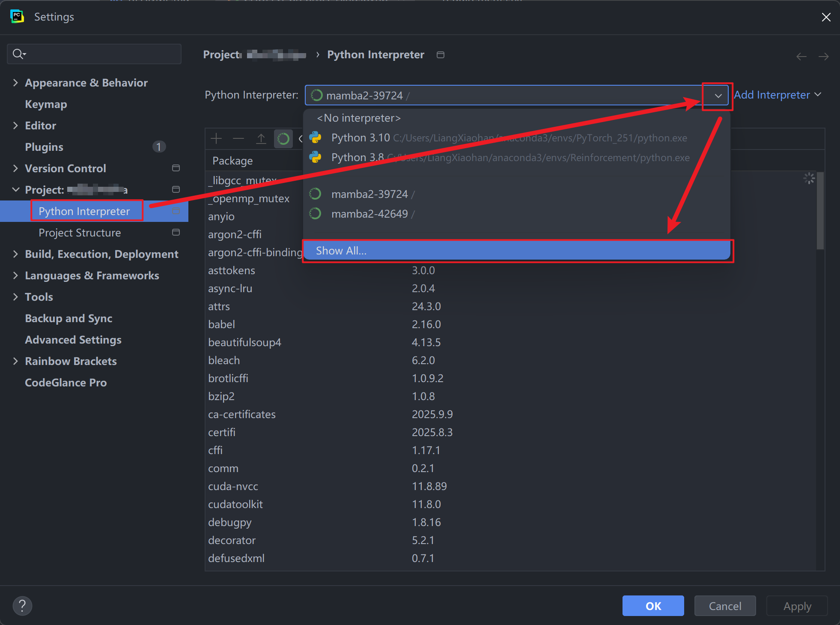
Task: Click the uninstall package minus icon
Action: pyautogui.click(x=238, y=139)
